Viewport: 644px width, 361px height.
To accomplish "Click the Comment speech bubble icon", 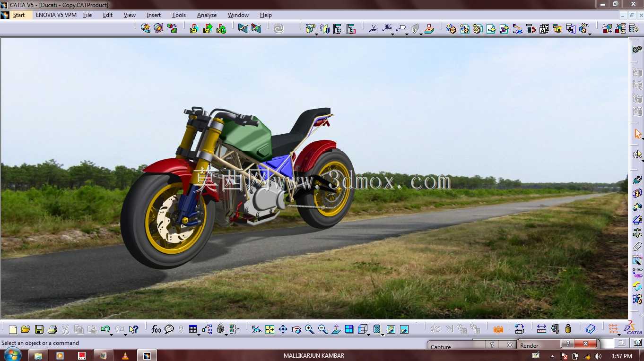I will pos(169,329).
